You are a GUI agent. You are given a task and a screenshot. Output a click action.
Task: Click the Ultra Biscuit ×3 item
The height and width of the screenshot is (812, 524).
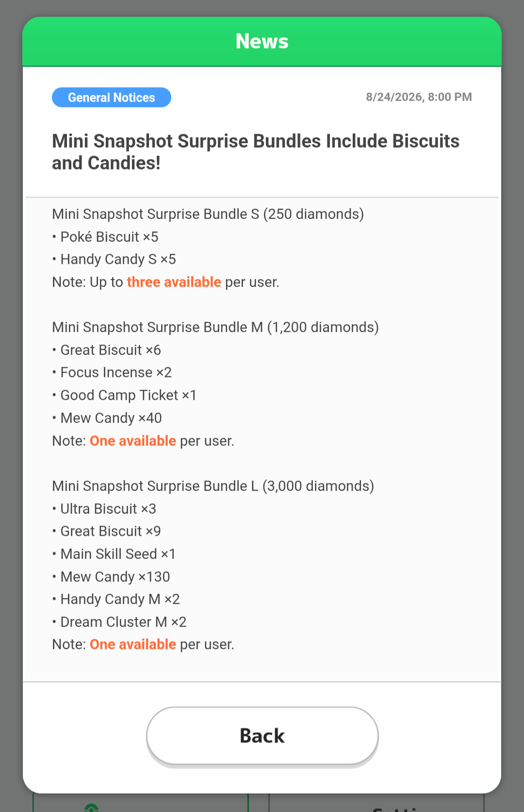point(104,509)
